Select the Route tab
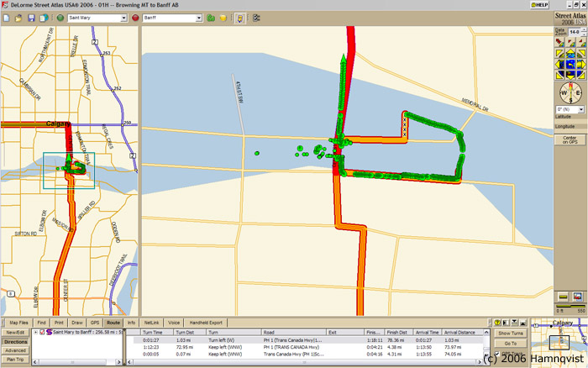The image size is (588, 368). tap(113, 323)
